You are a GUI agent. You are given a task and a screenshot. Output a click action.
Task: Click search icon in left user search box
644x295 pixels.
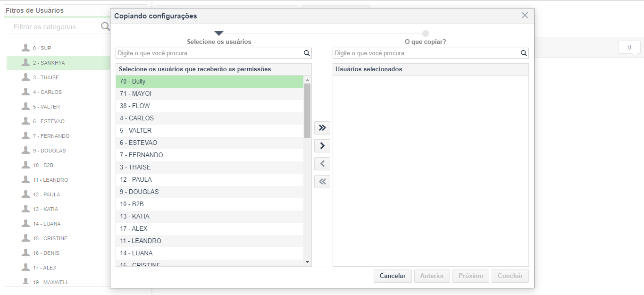(307, 53)
